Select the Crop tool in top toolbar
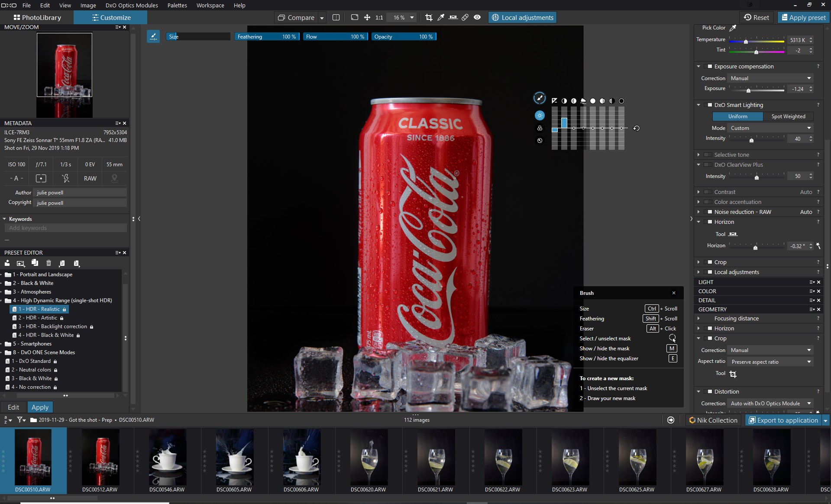The image size is (831, 504). (429, 17)
